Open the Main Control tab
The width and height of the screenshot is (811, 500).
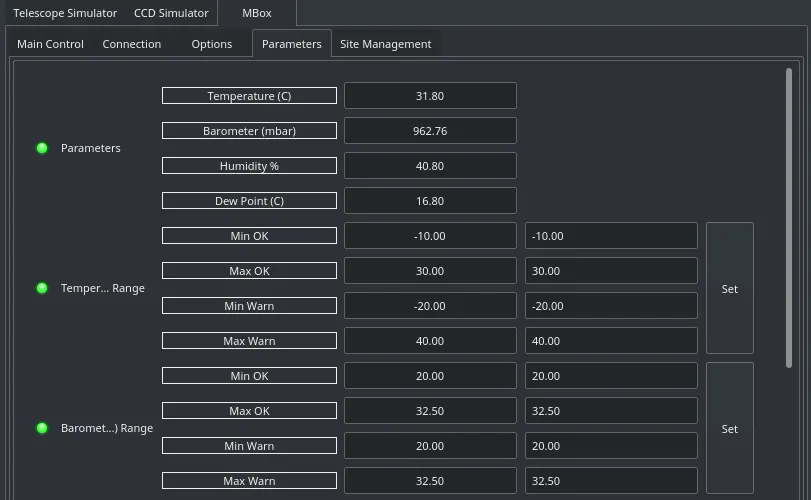[x=50, y=44]
